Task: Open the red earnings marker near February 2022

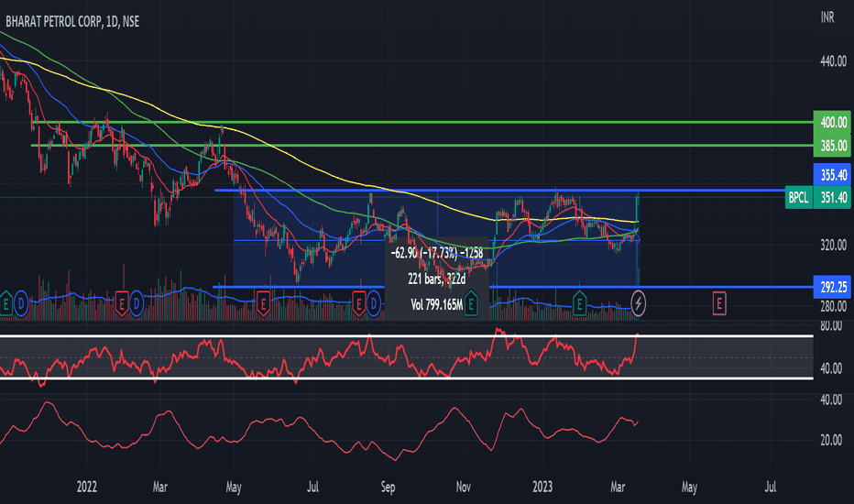Action: 122,303
